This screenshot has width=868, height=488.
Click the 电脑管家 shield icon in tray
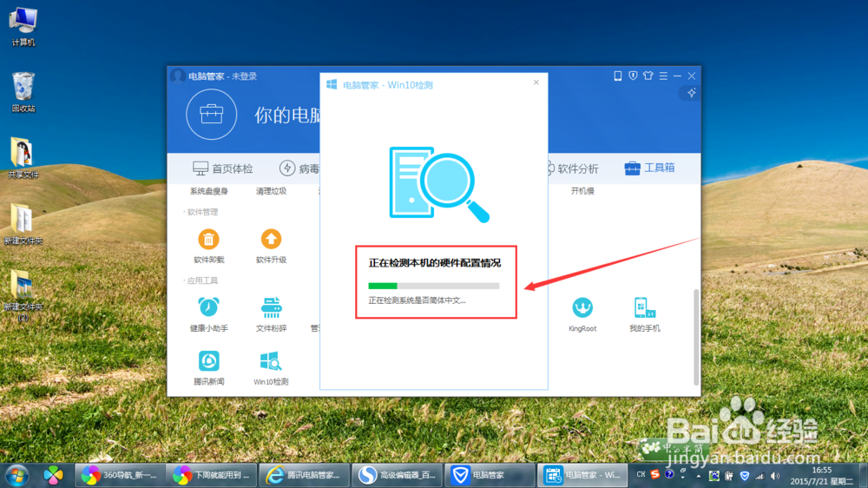coord(745,476)
